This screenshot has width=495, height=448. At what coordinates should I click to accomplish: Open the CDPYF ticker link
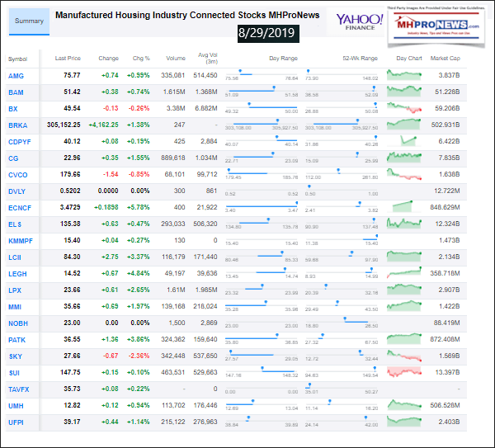coord(20,142)
